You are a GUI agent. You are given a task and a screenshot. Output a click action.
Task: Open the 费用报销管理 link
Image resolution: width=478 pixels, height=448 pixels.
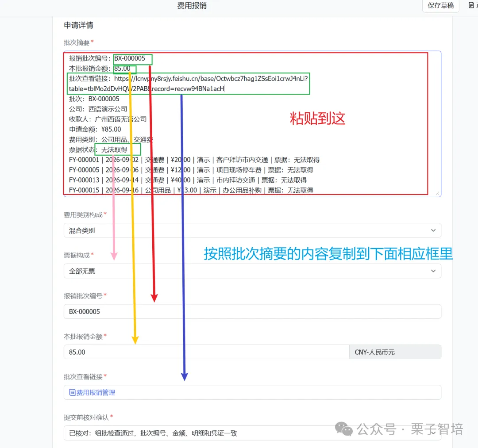tap(96, 393)
